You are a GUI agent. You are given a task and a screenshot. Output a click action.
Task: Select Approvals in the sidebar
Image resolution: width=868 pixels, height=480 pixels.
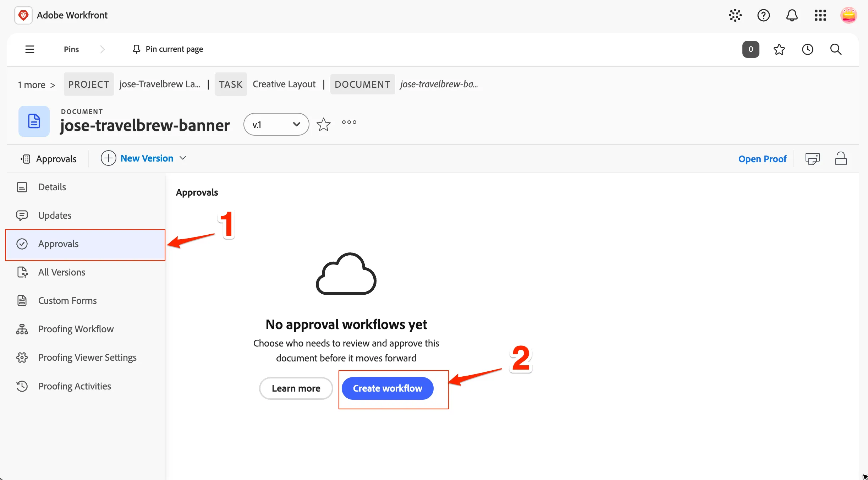85,244
